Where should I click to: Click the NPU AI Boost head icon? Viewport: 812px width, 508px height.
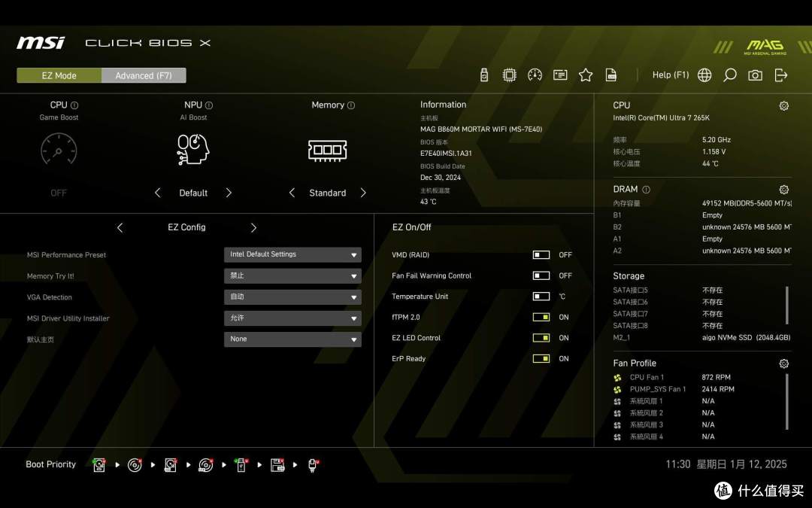click(193, 149)
